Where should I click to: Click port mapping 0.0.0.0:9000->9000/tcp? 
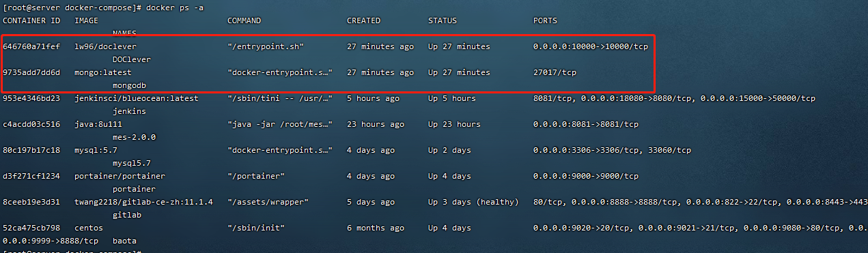click(586, 176)
